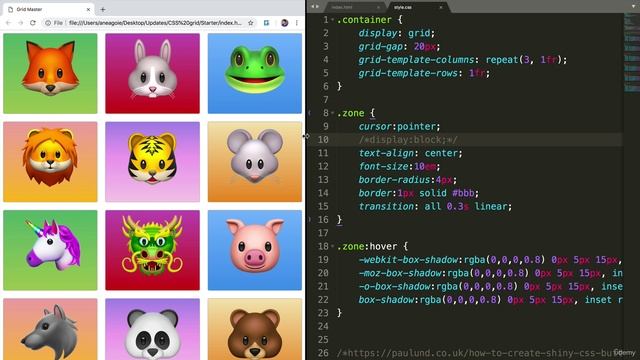Click the '.container {' selector line
The image size is (640, 360).
370,20
